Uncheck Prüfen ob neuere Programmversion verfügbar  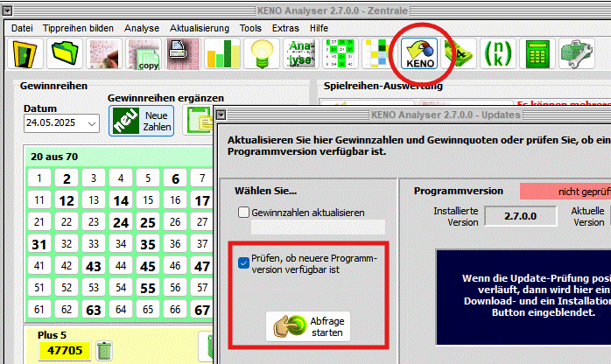[x=243, y=263]
